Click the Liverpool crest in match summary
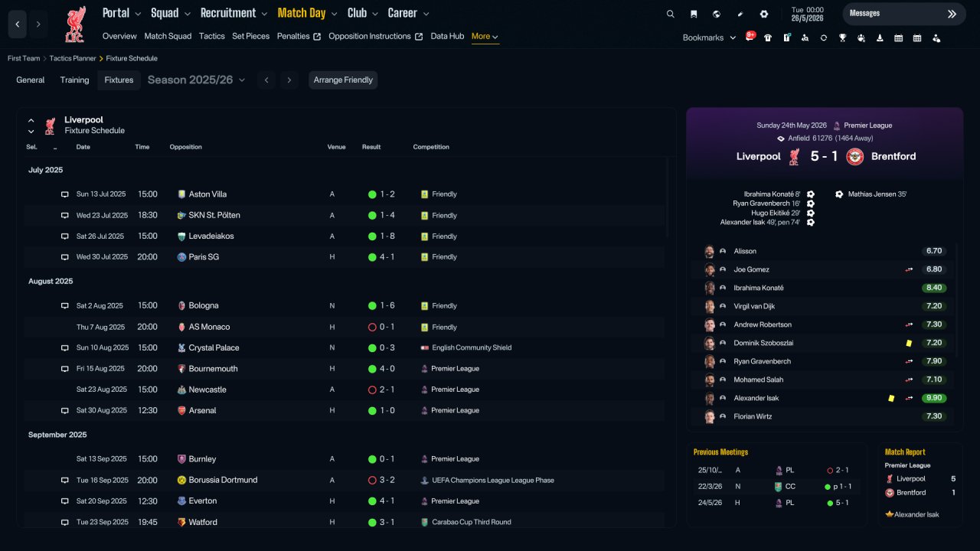This screenshot has width=980, height=551. tap(794, 156)
